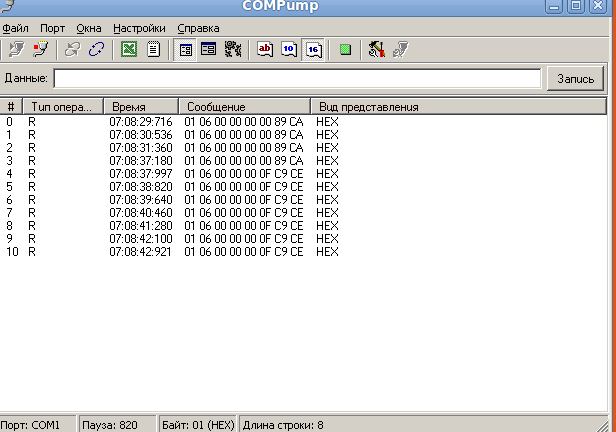The height and width of the screenshot is (432, 616).
Task: Click the notepad text log icon
Action: coord(153,49)
